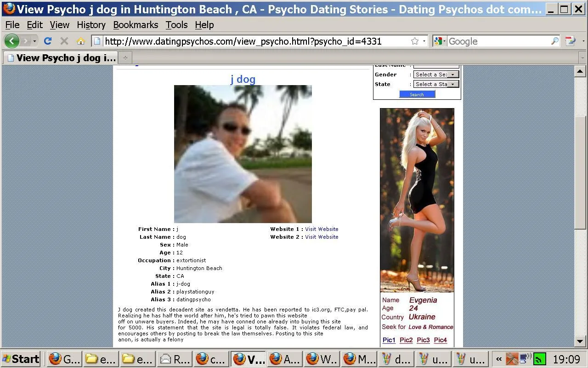Viewport: 588px width, 368px height.
Task: Click the network computers tray icon
Action: point(526,359)
